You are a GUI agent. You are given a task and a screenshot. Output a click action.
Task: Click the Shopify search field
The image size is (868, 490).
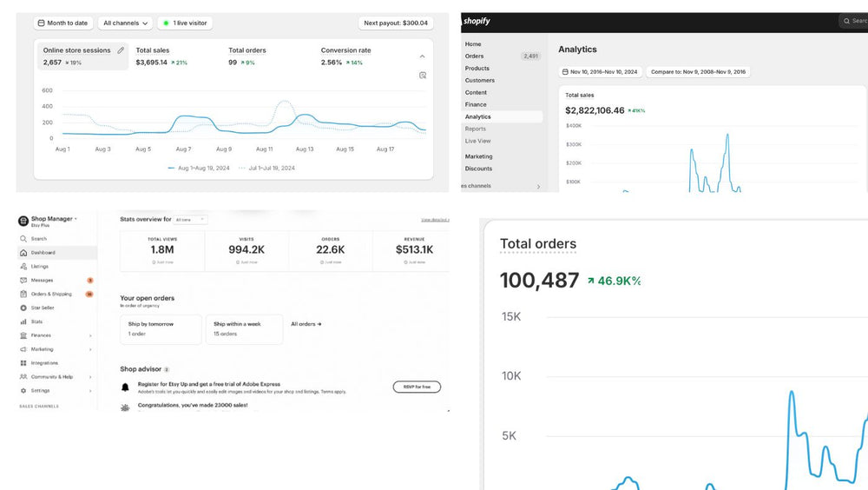point(855,21)
